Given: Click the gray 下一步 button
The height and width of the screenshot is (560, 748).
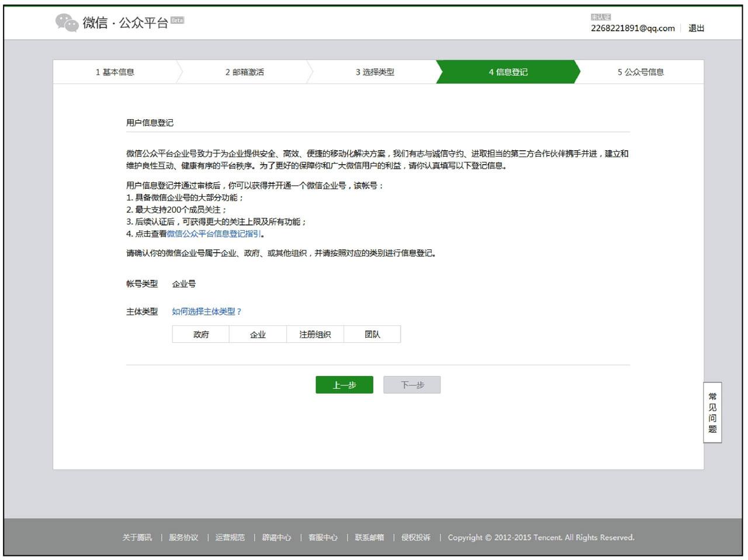Looking at the screenshot, I should [x=412, y=385].
